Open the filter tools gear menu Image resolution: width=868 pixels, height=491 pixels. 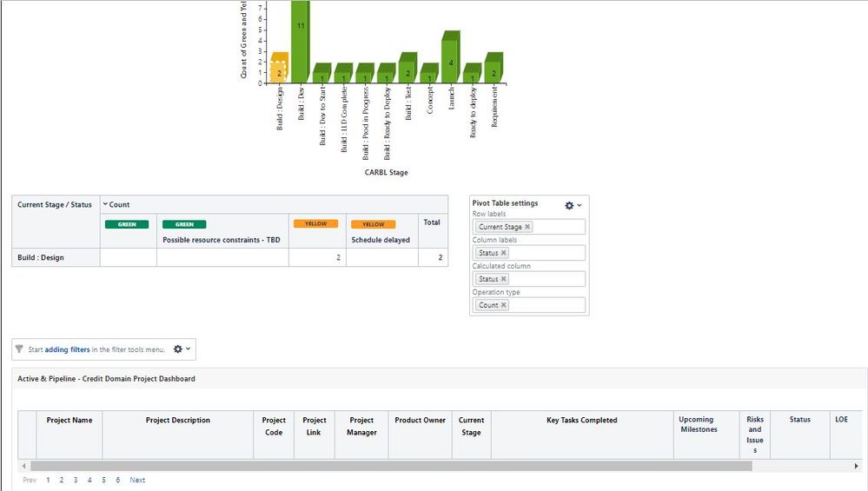[182, 349]
